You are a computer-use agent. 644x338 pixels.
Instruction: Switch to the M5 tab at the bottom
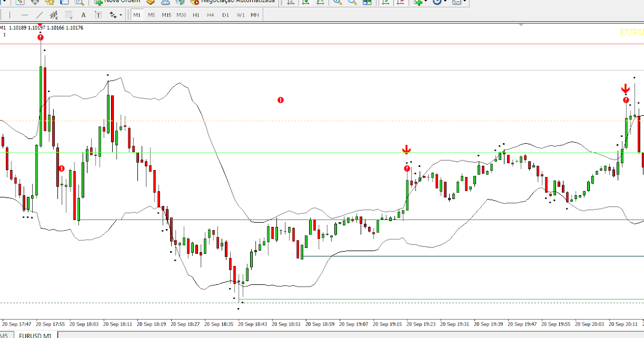click(5, 334)
